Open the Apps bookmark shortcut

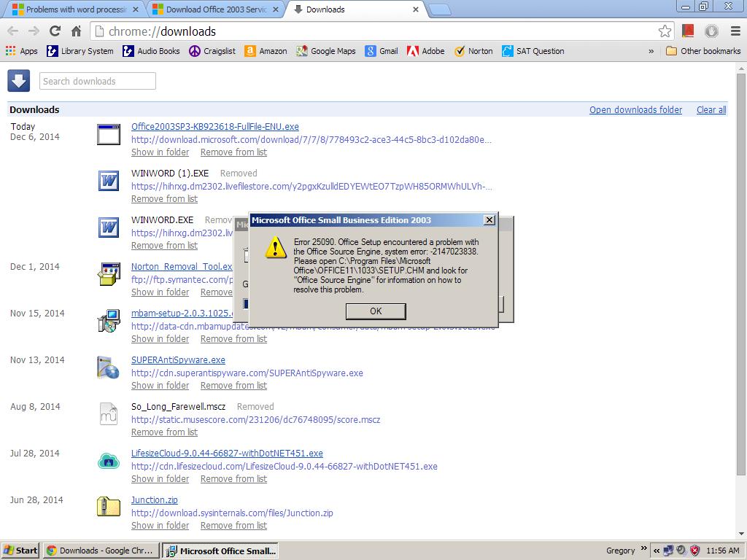tap(21, 51)
